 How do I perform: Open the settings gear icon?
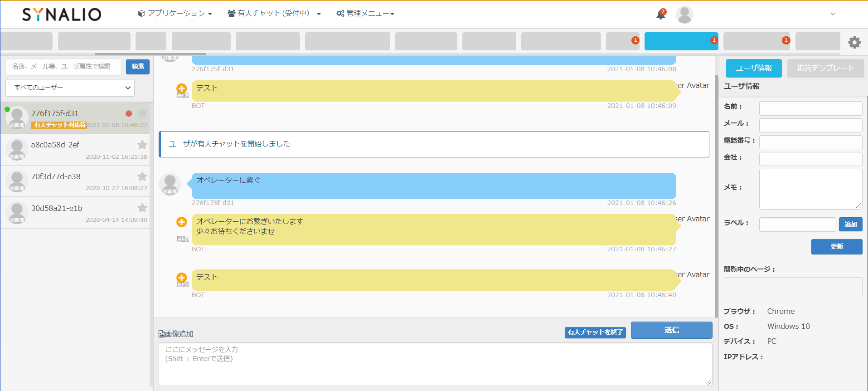pos(854,42)
